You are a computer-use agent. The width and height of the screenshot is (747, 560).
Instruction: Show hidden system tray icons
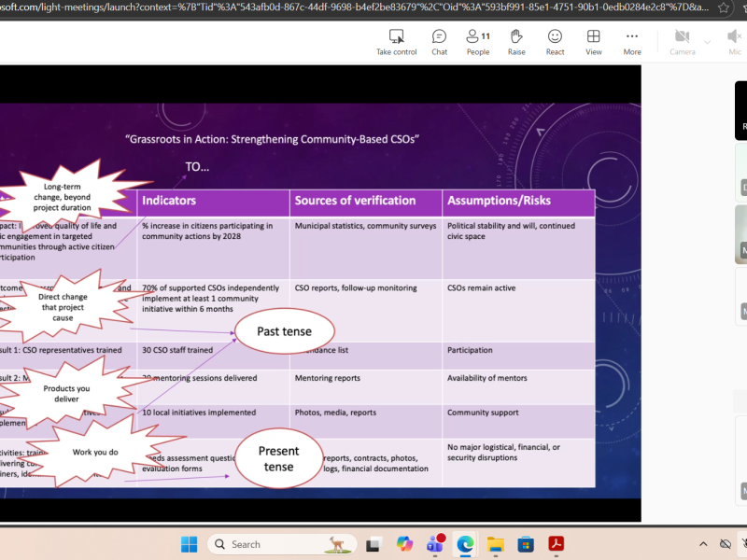(x=702, y=544)
